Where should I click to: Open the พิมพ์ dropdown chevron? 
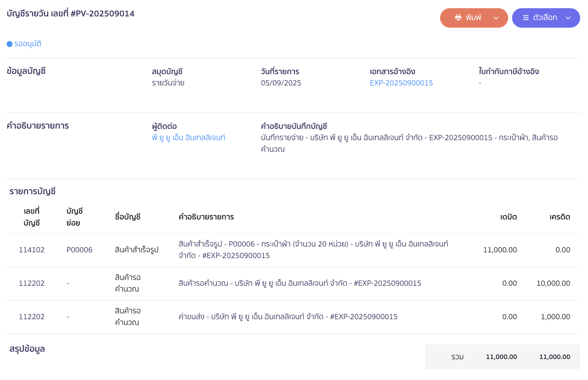click(x=496, y=18)
